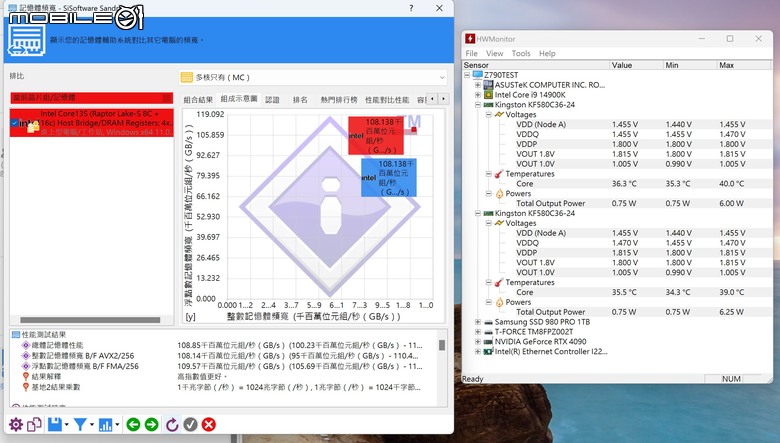Click the green forward arrow button
Image resolution: width=780 pixels, height=443 pixels.
(152, 425)
